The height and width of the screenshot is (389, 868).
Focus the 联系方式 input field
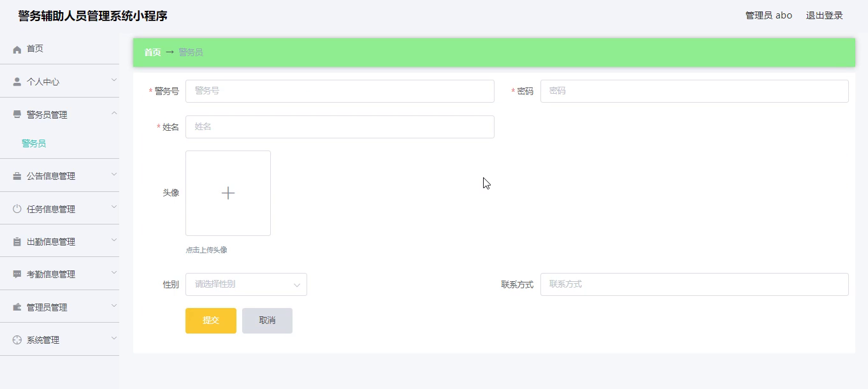695,284
